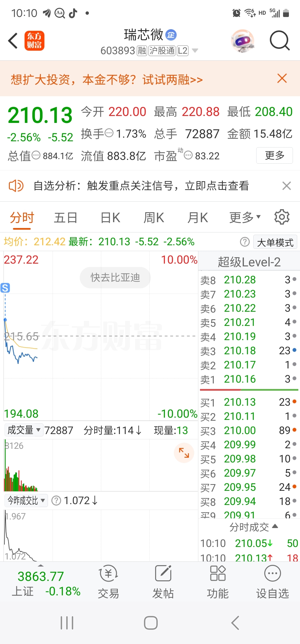This screenshot has height=644, width=300.
Task: Tap the blue S marker on chart
Action: pyautogui.click(x=5, y=288)
